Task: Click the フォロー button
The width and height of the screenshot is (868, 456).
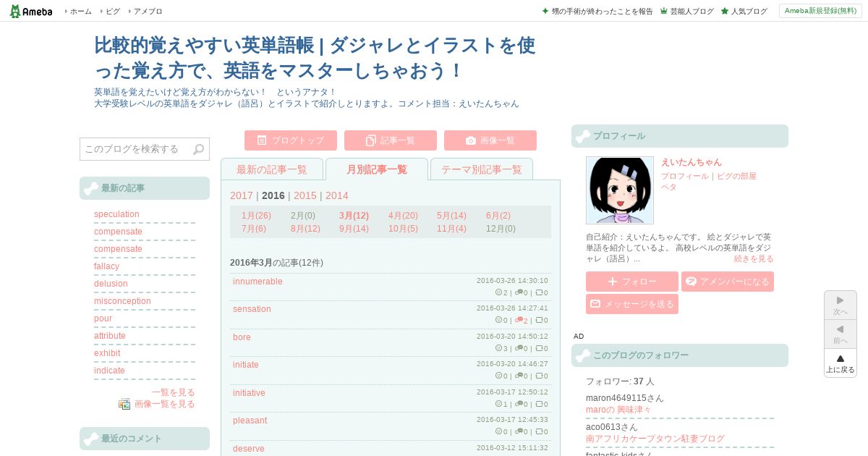Action: tap(632, 282)
